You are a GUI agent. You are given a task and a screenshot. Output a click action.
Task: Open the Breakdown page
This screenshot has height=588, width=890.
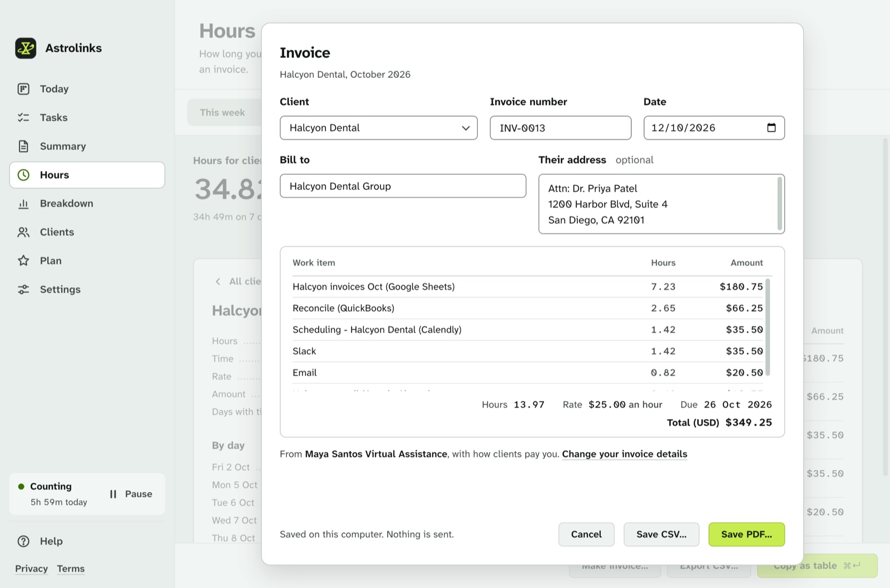pos(87,204)
